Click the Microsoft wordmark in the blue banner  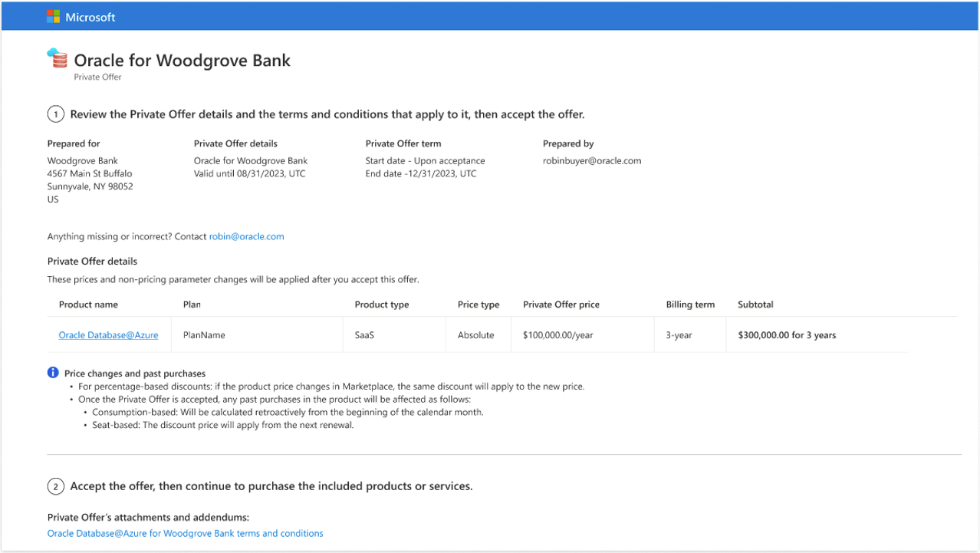pyautogui.click(x=91, y=16)
